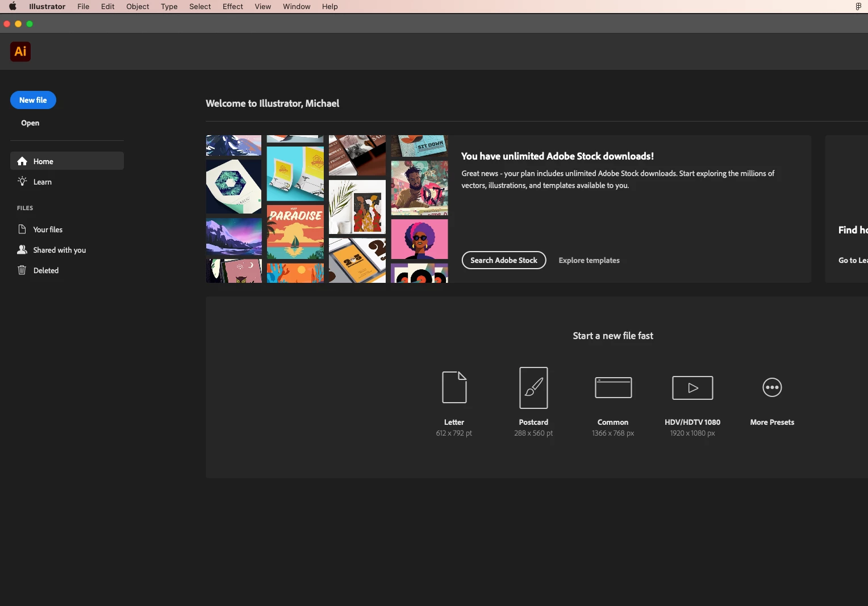Click the 288 x 560 pt postcard size

(x=533, y=433)
